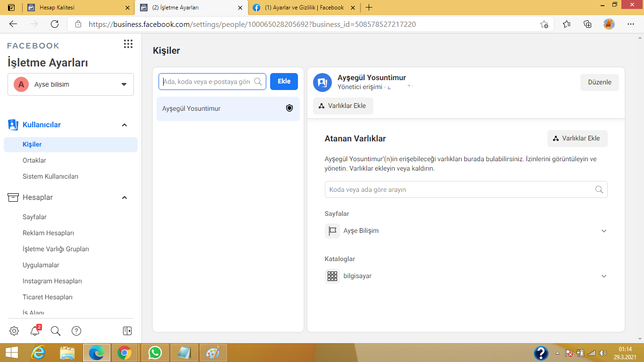Screen dimensions: 644x362
Task: Click Varlıklar Ekle below the user name
Action: (343, 106)
